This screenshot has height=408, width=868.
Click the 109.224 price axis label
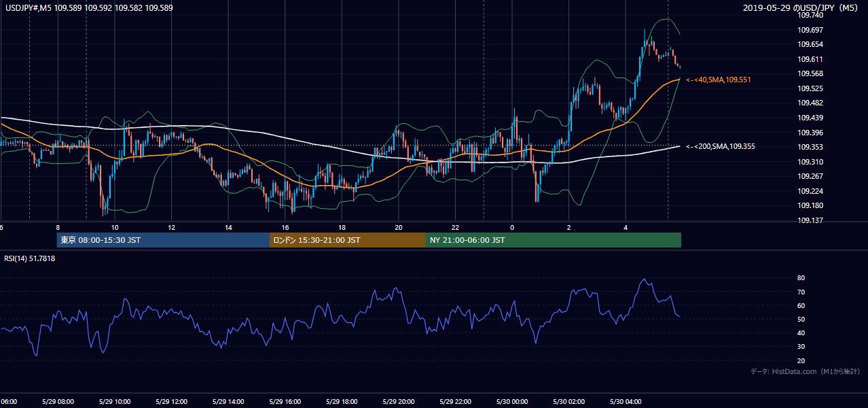[810, 191]
